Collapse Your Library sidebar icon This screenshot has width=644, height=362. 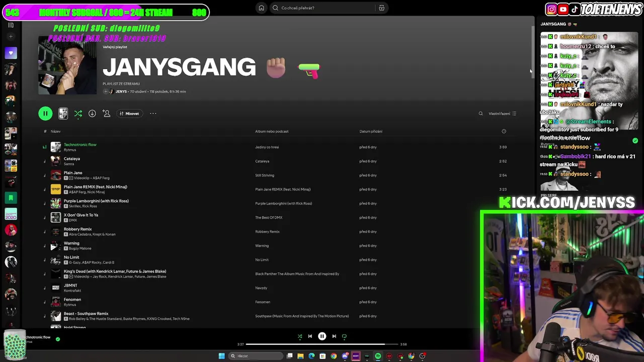(11, 25)
